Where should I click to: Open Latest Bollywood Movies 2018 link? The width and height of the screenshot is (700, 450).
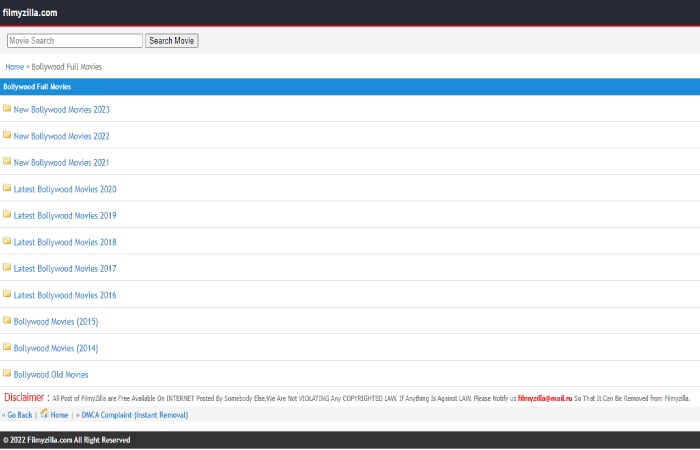(65, 242)
